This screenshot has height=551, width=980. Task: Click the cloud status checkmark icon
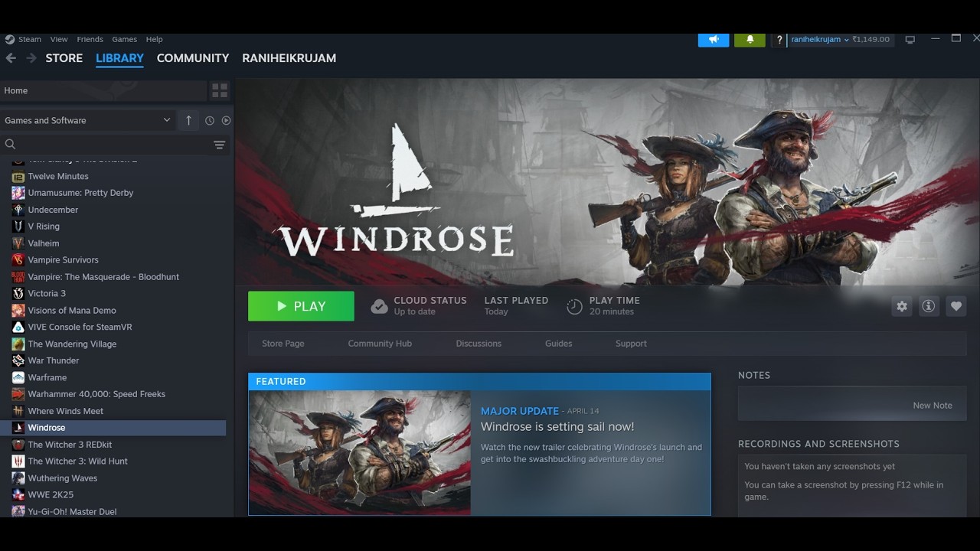[x=379, y=307]
